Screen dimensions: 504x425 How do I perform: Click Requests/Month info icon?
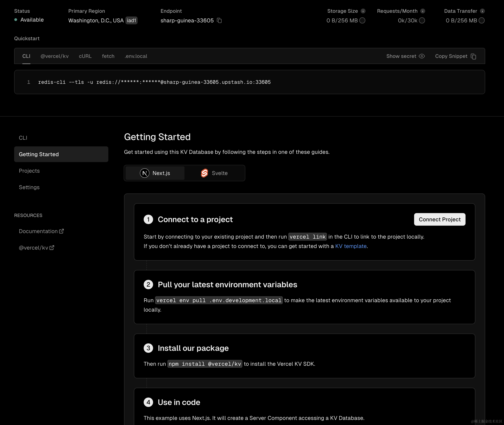[x=423, y=11]
